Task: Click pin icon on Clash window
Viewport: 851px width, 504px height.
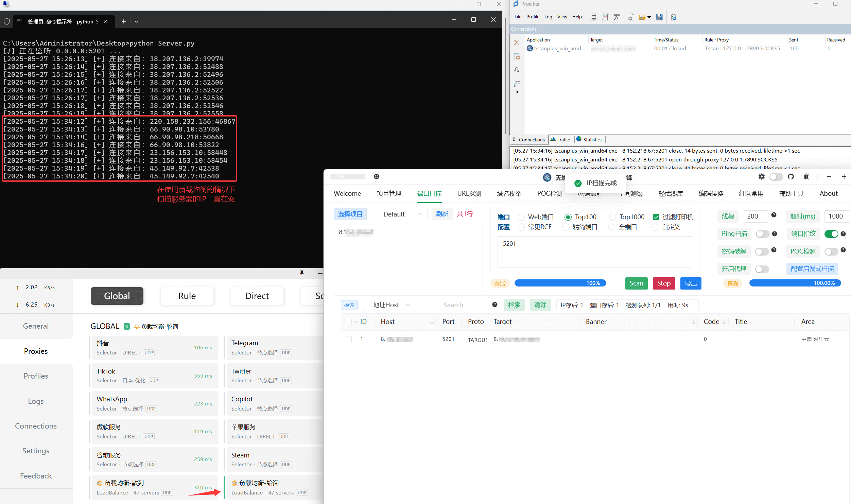Action: click(302, 273)
